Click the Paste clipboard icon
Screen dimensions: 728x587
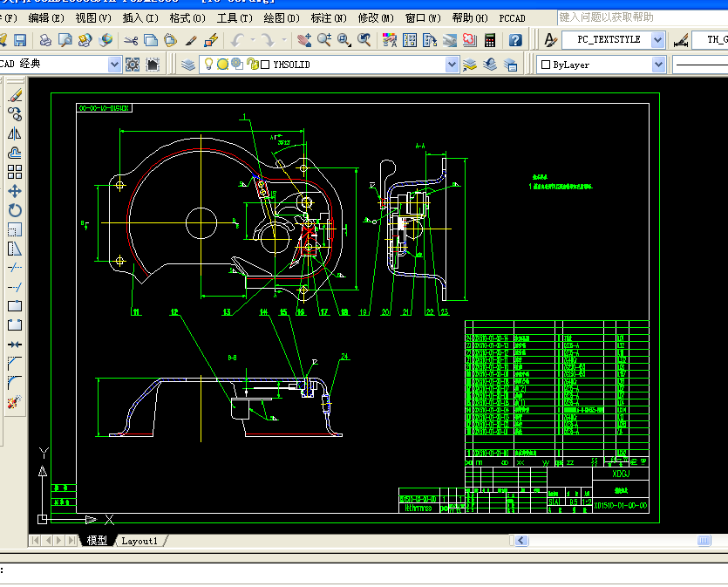coord(170,40)
